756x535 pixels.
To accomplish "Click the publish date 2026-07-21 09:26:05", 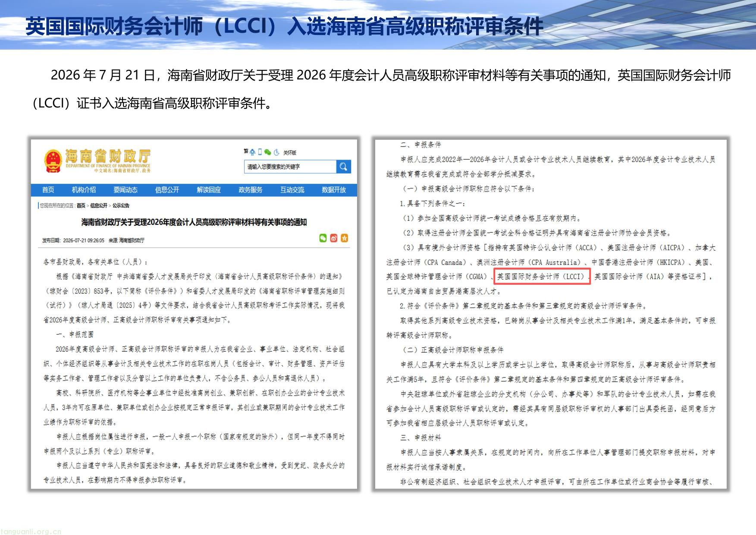I will tap(83, 240).
